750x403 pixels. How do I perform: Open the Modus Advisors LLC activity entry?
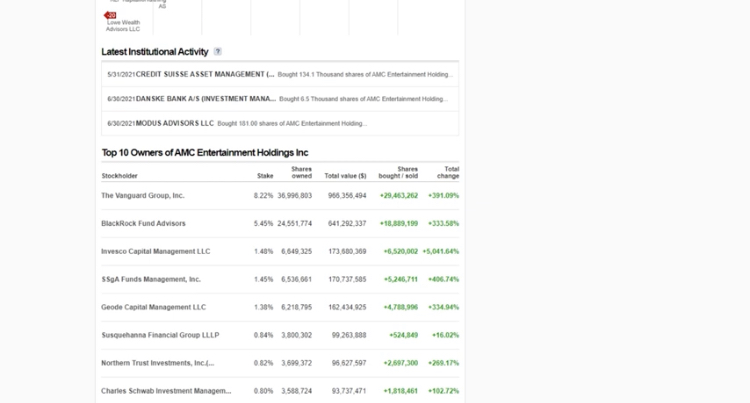tap(280, 123)
